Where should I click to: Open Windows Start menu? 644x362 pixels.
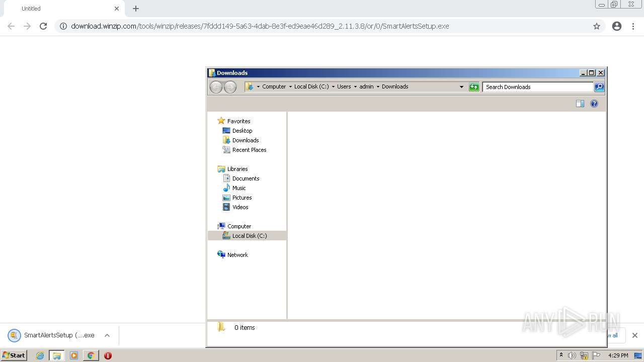(14, 355)
